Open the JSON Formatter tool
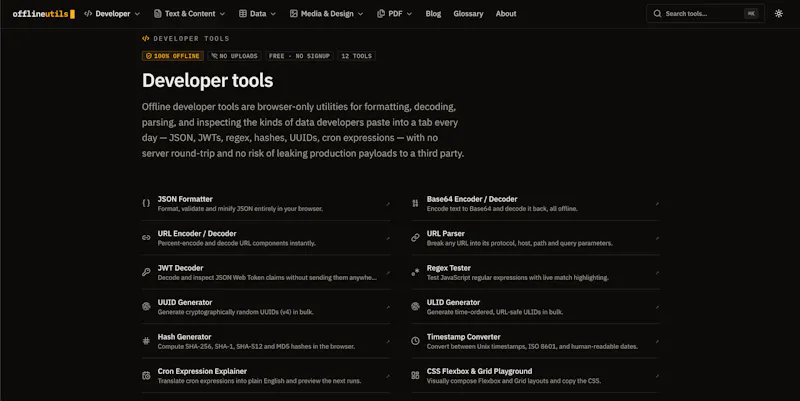This screenshot has width=800, height=401. (x=266, y=204)
